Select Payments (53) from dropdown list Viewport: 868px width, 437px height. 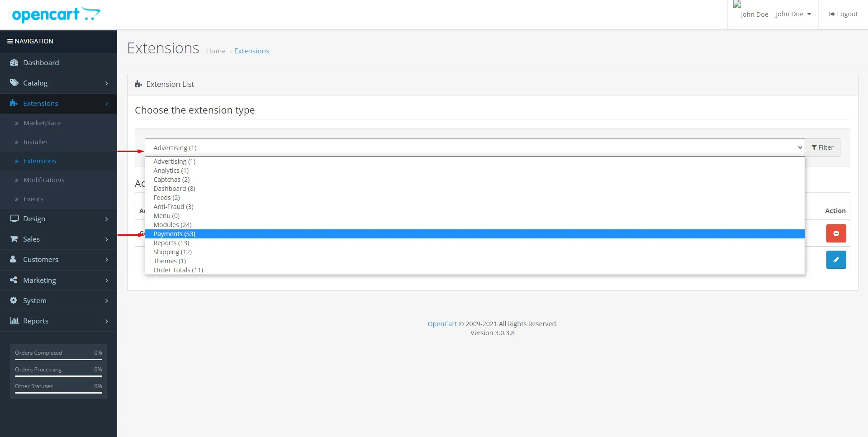click(175, 234)
